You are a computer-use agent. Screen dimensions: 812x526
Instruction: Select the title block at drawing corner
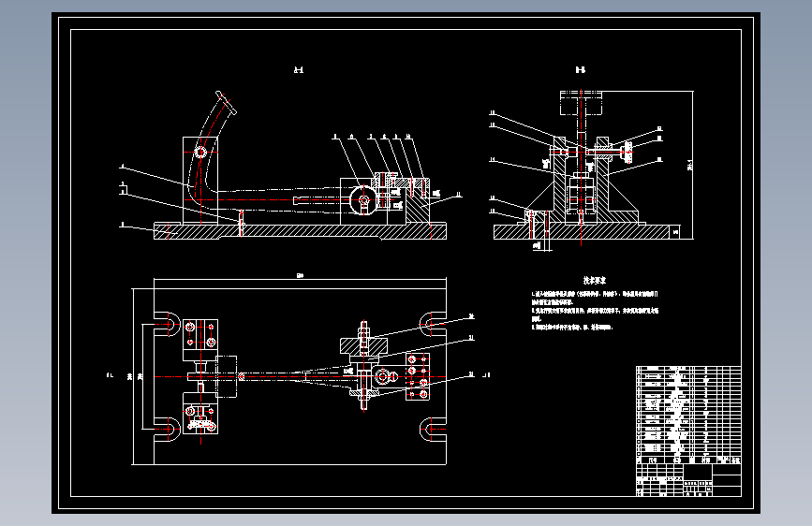point(688,480)
